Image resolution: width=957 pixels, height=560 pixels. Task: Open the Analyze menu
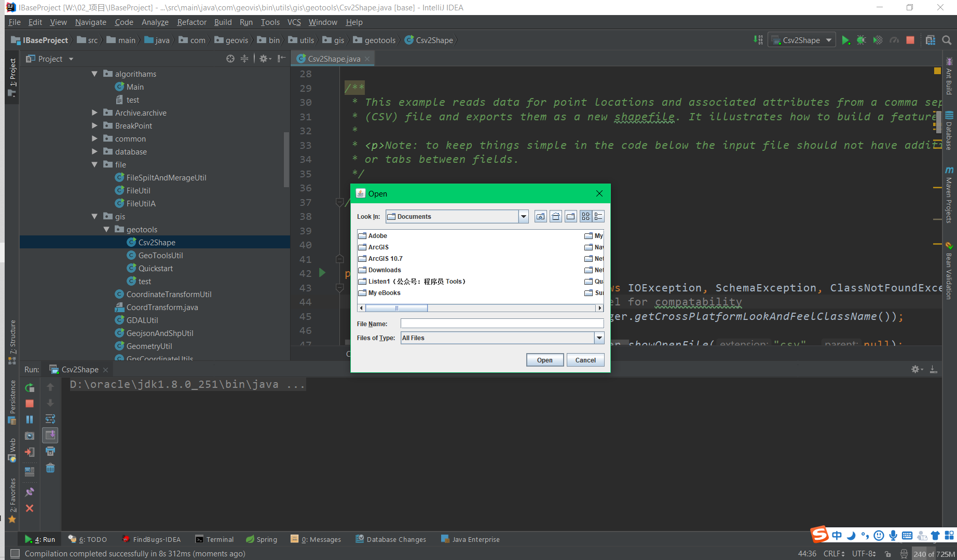coord(155,22)
